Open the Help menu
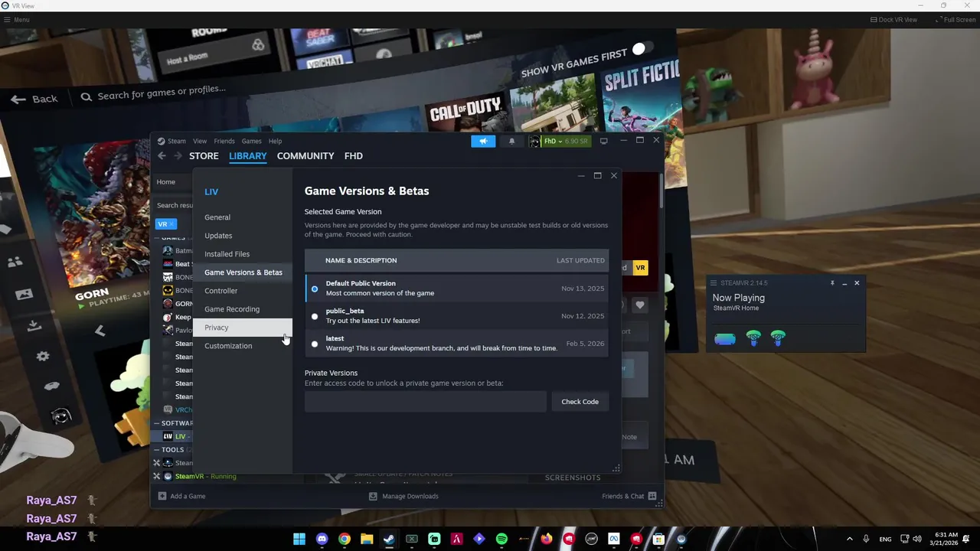The image size is (980, 551). [275, 141]
